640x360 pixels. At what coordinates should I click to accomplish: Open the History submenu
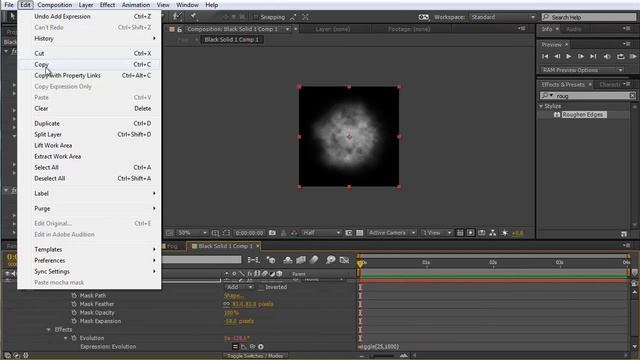point(89,38)
